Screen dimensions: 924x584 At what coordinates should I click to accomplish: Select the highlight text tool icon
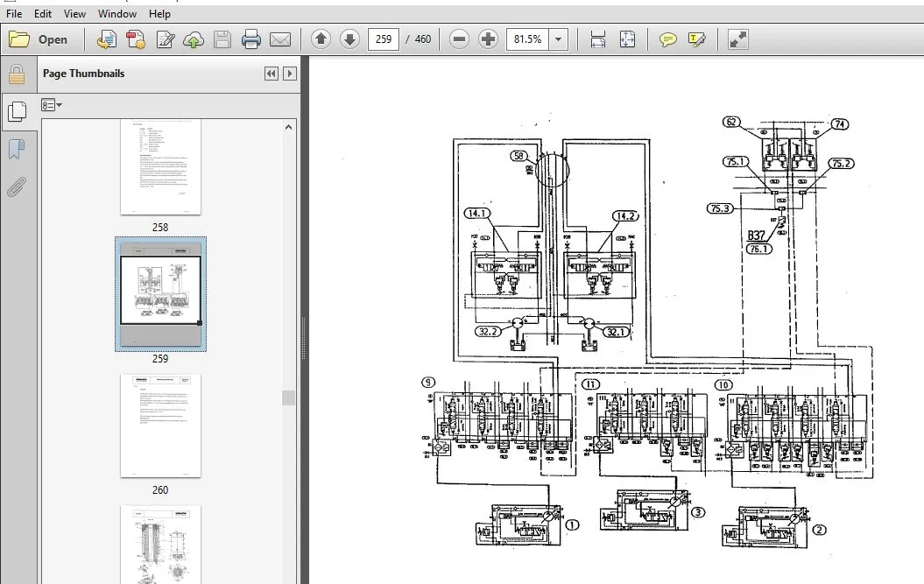pos(696,39)
